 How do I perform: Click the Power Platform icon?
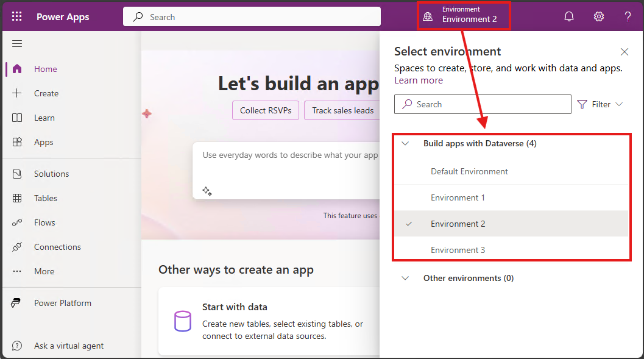click(x=16, y=303)
